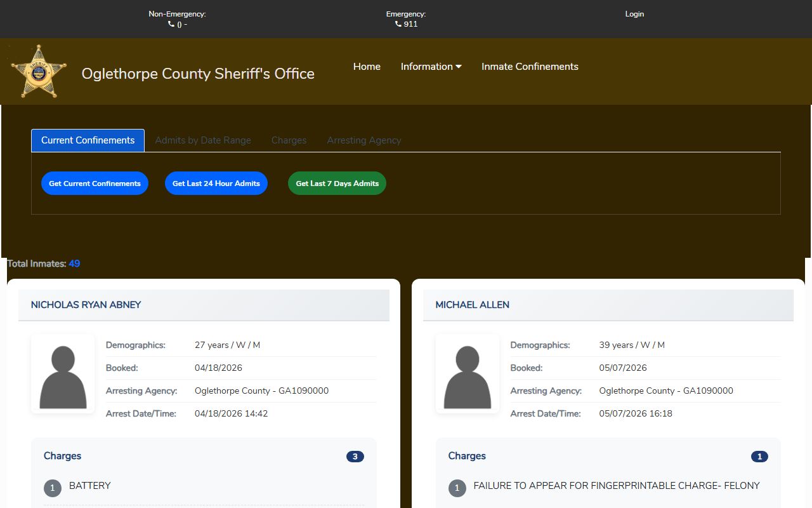Image resolution: width=812 pixels, height=508 pixels.
Task: Click arrest time 04/18/2026 14:42
Action: (232, 414)
